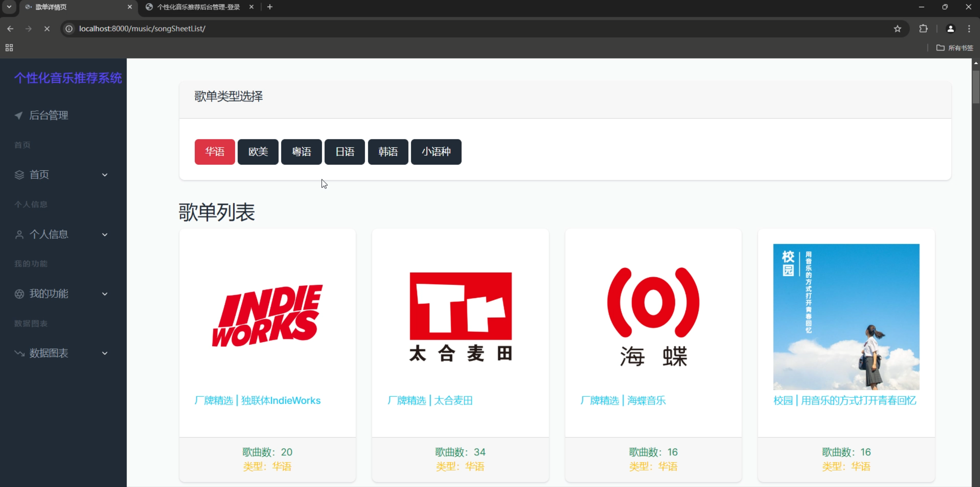Expand the 我的功能 sidebar chevron

pyautogui.click(x=105, y=294)
